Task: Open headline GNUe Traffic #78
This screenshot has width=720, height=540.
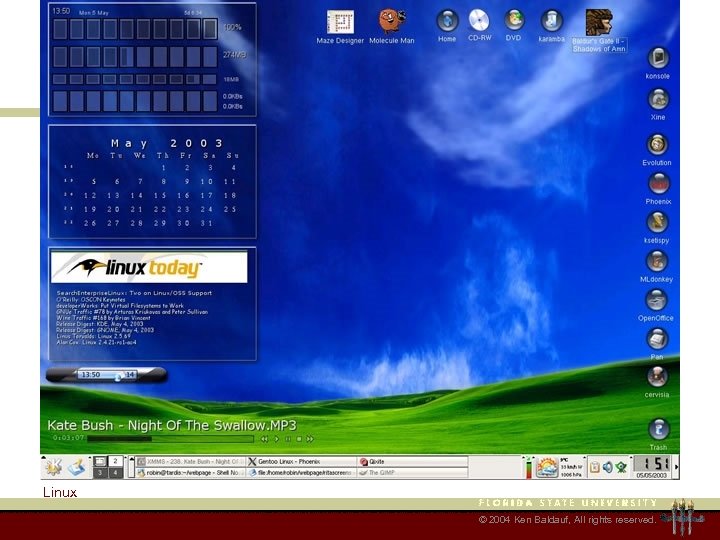Action: click(x=132, y=312)
